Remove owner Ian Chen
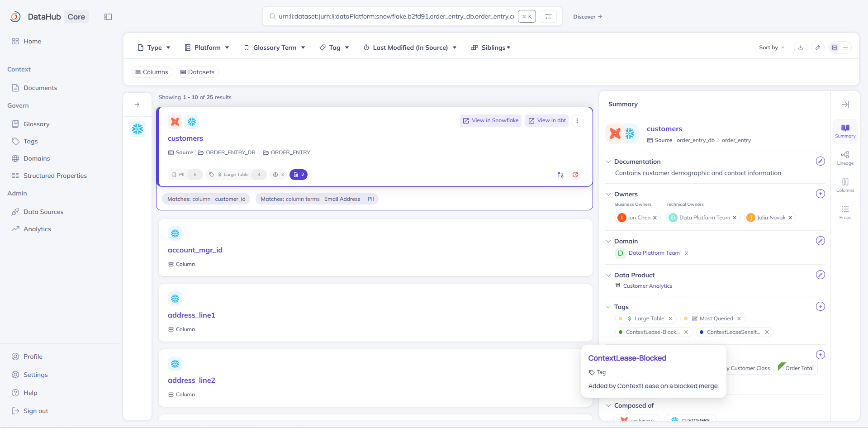 pyautogui.click(x=655, y=218)
